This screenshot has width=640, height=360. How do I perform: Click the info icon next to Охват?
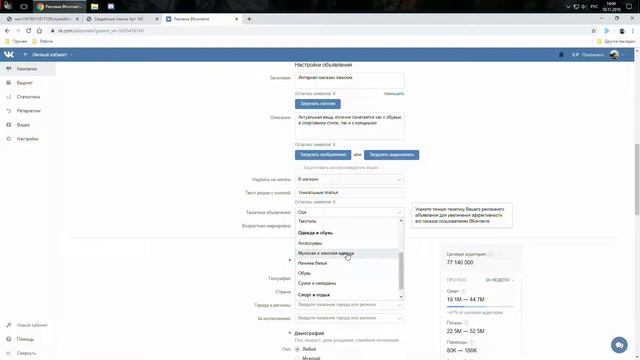tap(463, 291)
